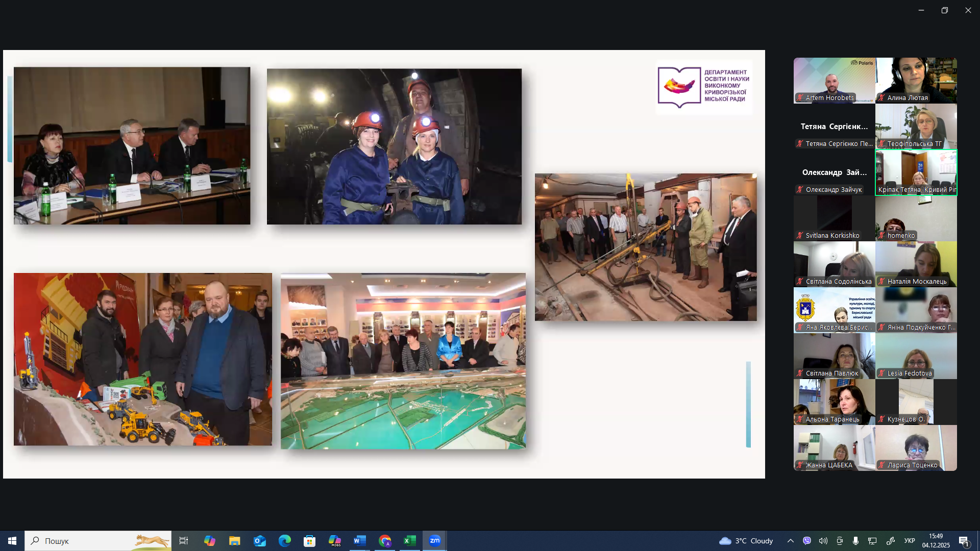Open File Explorer folder icon
Screen dimensions: 980x551
point(234,541)
